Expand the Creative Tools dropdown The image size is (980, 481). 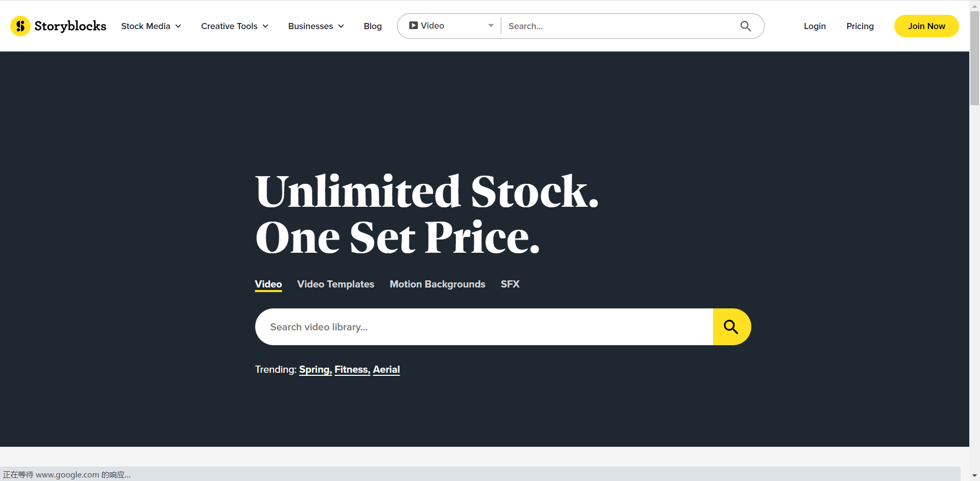coord(234,26)
